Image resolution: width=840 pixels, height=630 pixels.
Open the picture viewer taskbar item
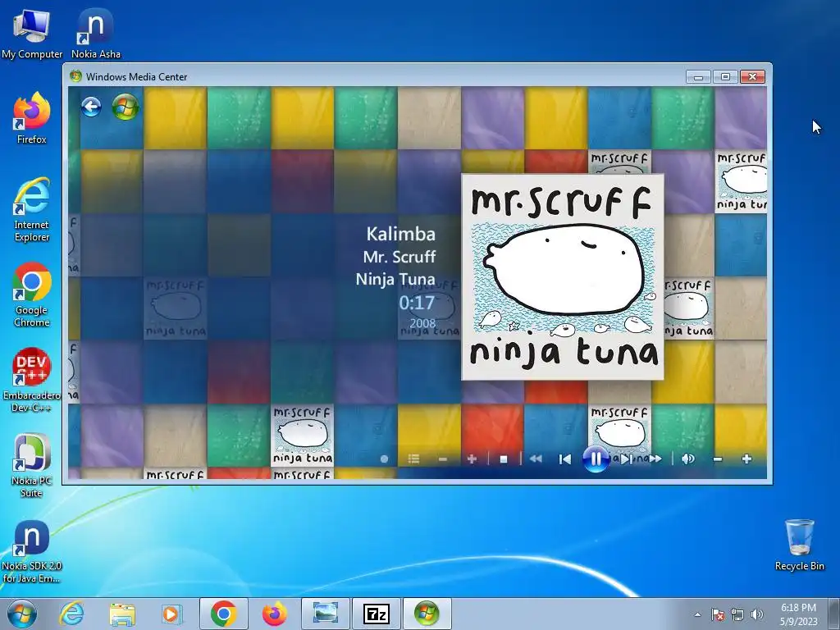(x=326, y=614)
